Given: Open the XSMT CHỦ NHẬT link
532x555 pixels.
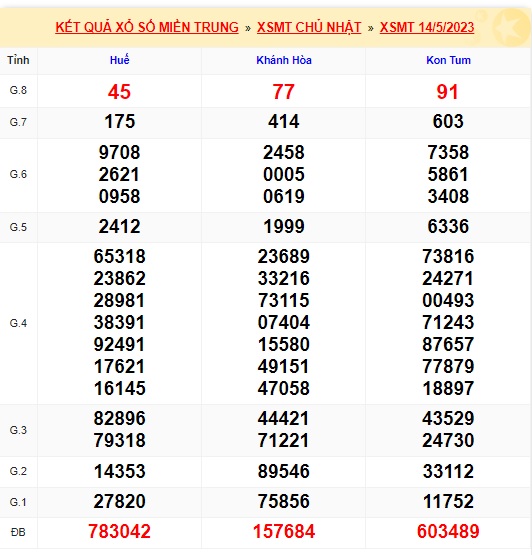Looking at the screenshot, I should click(309, 28).
